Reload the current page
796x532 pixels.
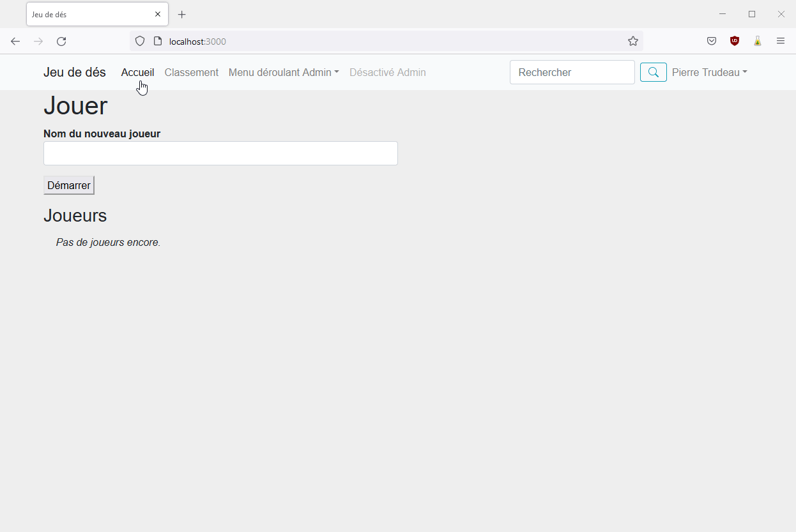pyautogui.click(x=61, y=41)
